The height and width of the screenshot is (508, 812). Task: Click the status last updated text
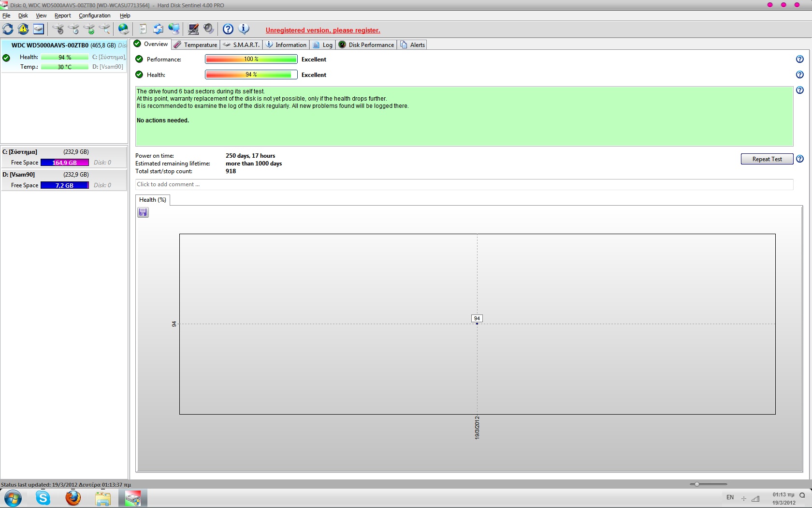coord(66,485)
